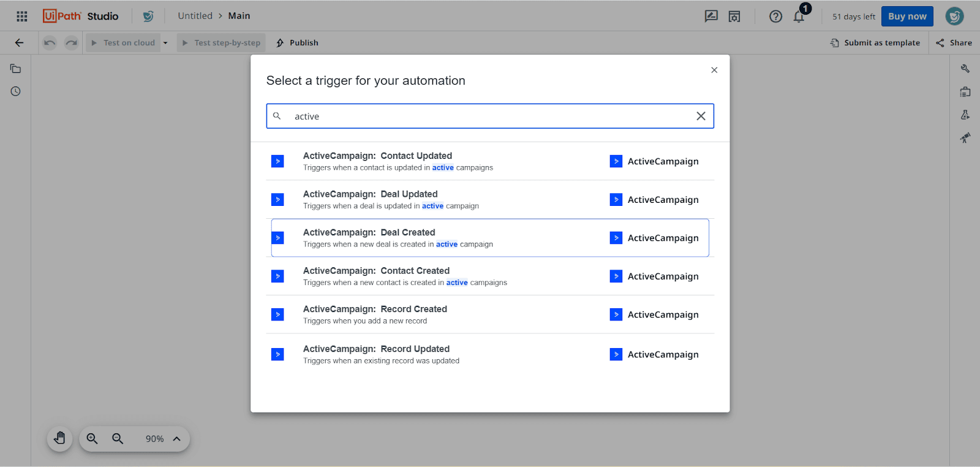Screen dimensions: 980x467
Task: Open the project explorer icon in left sidebar
Action: click(16, 69)
